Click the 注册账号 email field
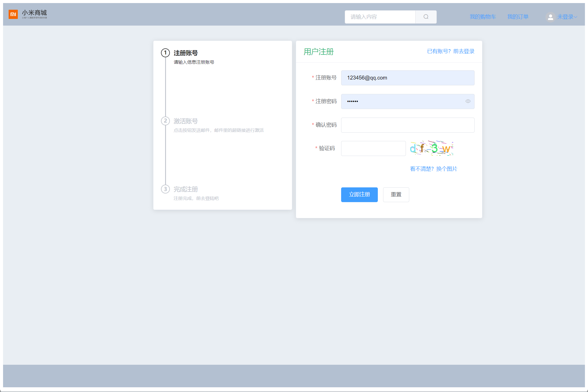 407,78
